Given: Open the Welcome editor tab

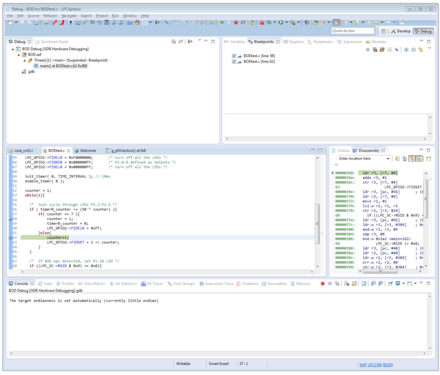Looking at the screenshot, I should [85, 151].
